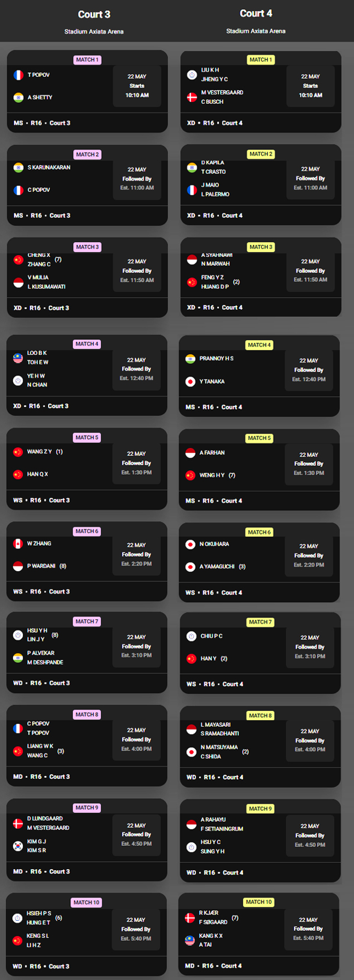Click the Korea flag beside Kim G J
The image size is (354, 980).
[x=18, y=846]
